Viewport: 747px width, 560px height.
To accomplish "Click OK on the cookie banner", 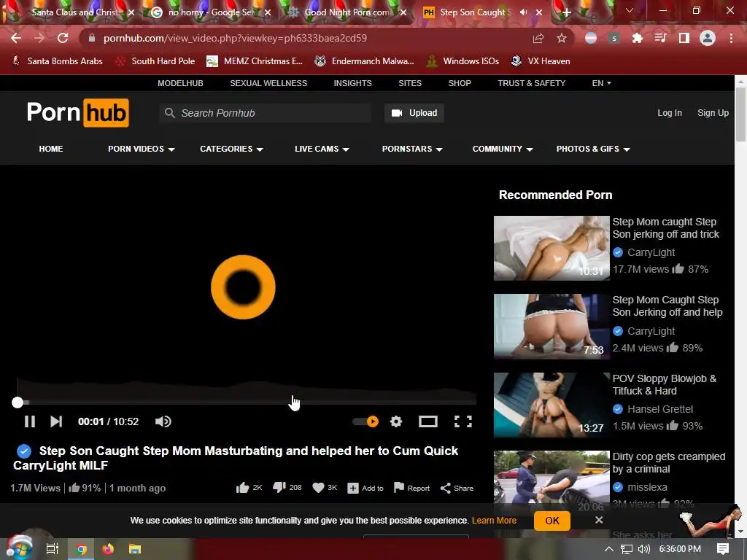I will click(x=552, y=521).
